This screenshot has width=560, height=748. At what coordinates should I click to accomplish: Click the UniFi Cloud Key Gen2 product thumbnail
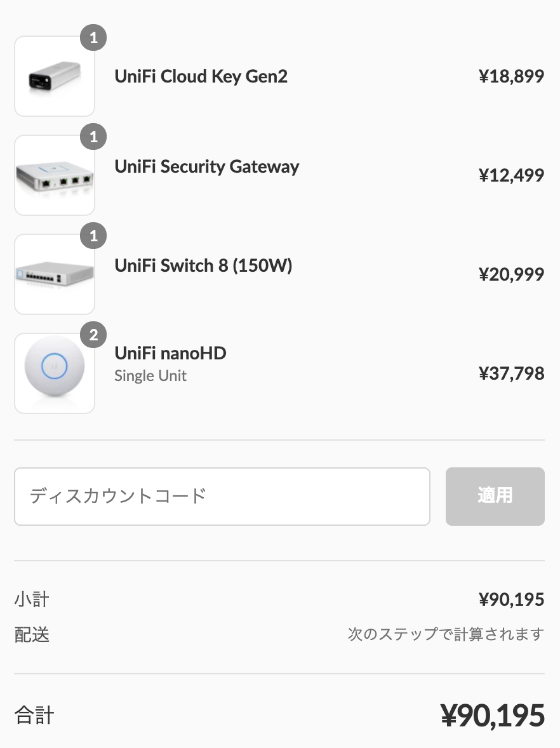[x=55, y=76]
